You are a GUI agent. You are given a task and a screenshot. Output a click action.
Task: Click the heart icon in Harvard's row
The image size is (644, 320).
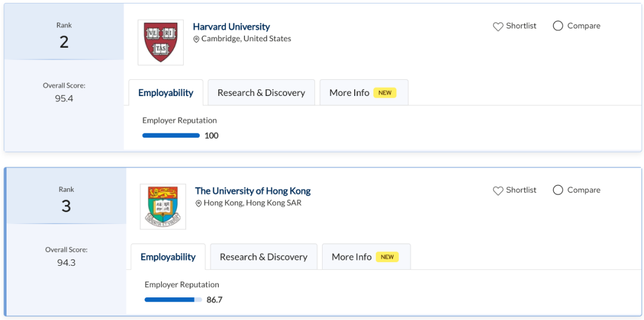pyautogui.click(x=498, y=27)
